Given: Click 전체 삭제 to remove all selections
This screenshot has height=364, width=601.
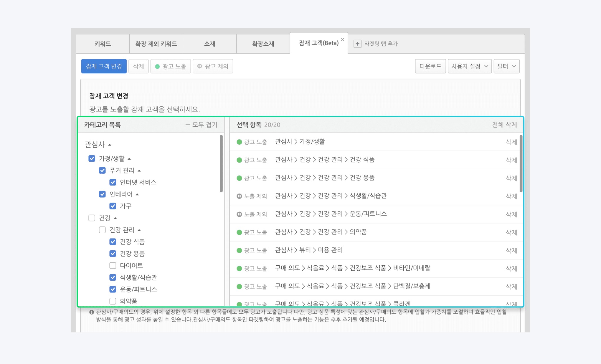Looking at the screenshot, I should click(x=504, y=125).
